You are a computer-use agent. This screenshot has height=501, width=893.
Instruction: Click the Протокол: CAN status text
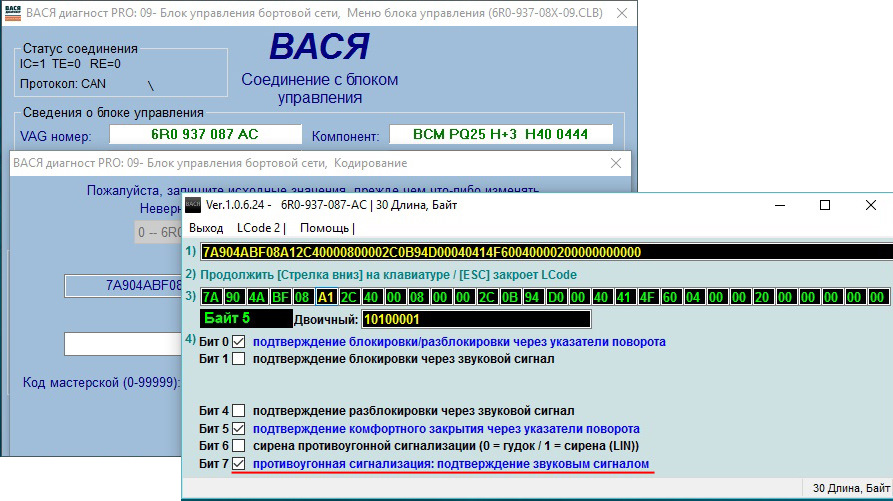[63, 84]
